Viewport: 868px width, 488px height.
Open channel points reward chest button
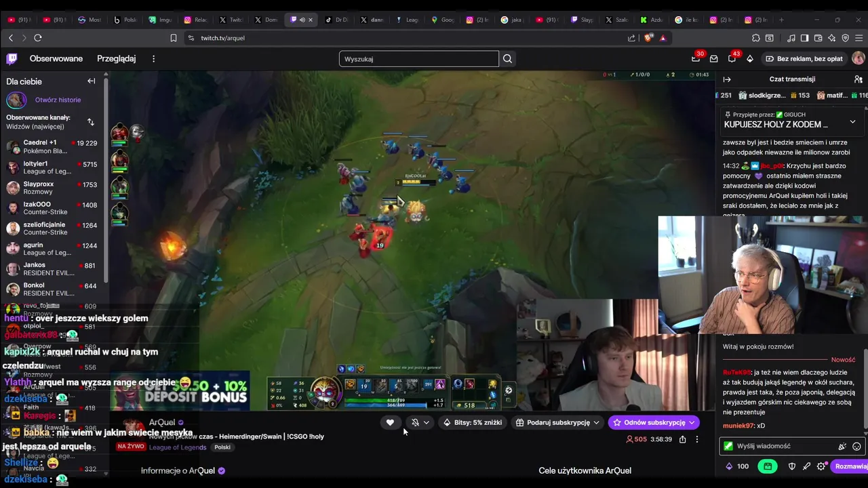(x=768, y=466)
